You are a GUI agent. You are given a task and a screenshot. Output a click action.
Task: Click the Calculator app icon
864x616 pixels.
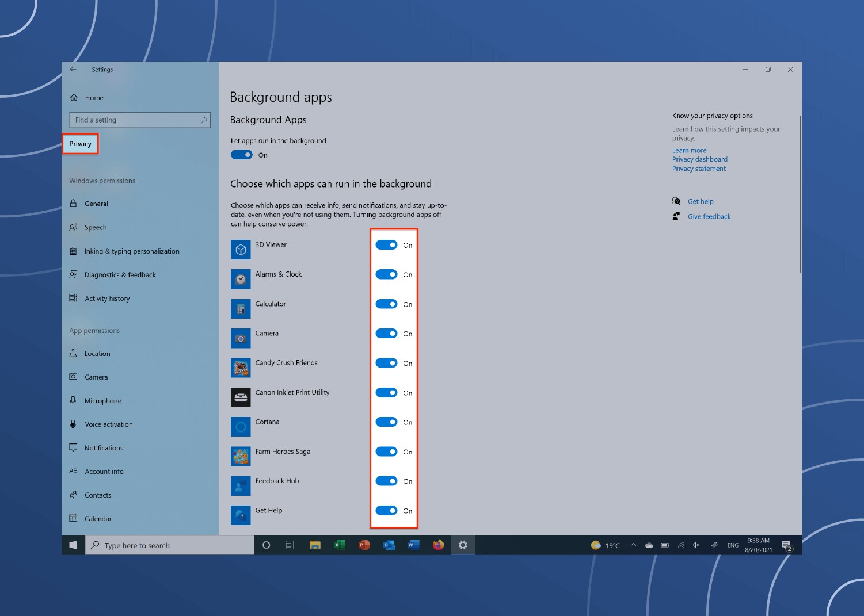(x=241, y=308)
